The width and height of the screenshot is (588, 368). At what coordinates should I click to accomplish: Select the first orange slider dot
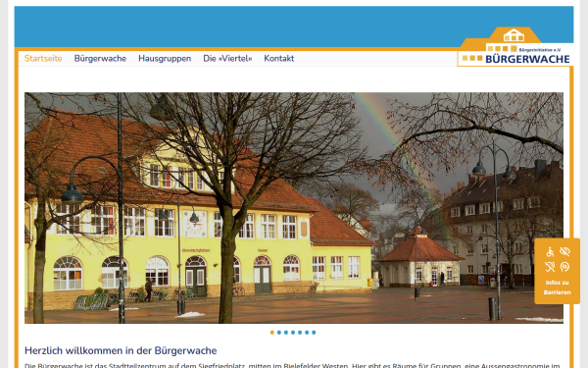[x=272, y=333]
